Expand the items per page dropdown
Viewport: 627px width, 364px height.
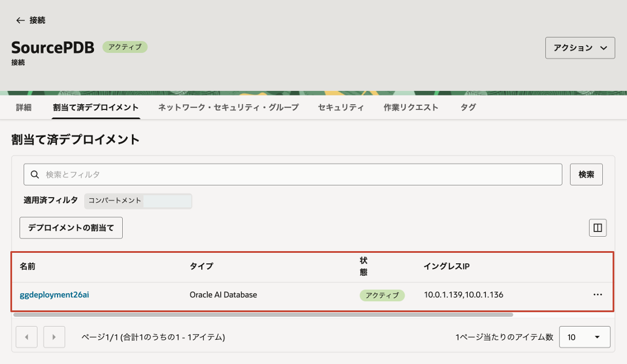584,337
